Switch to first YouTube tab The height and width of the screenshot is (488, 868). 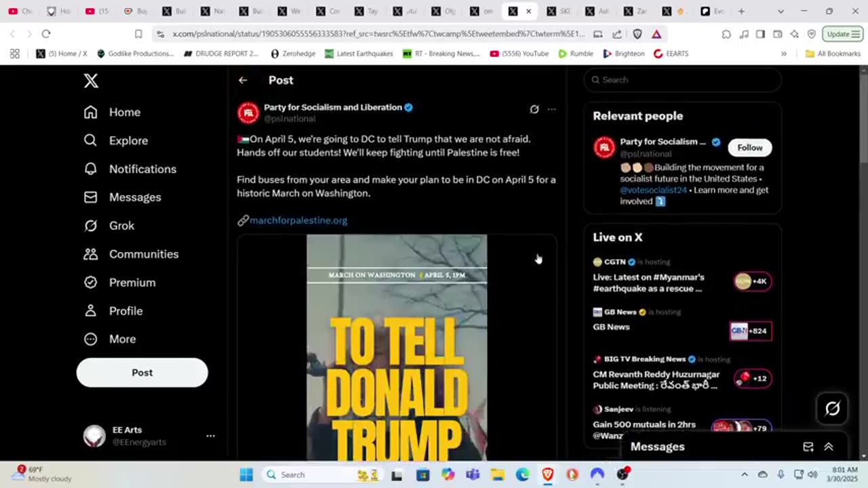(x=19, y=12)
